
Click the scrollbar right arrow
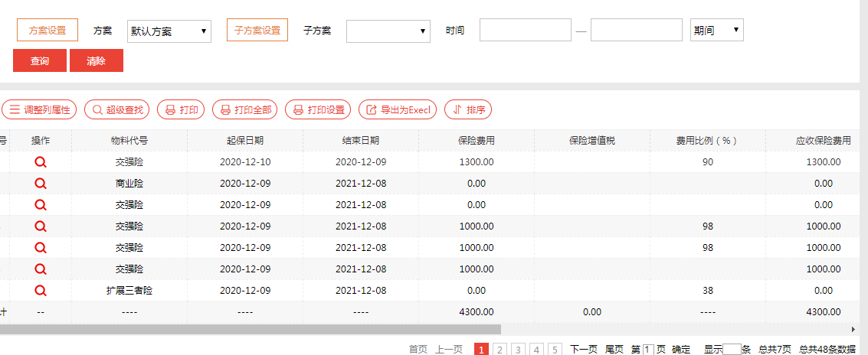(853, 329)
